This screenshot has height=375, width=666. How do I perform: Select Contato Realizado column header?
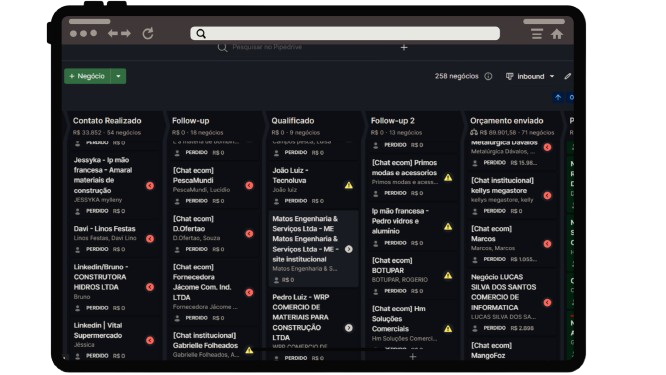pos(107,121)
